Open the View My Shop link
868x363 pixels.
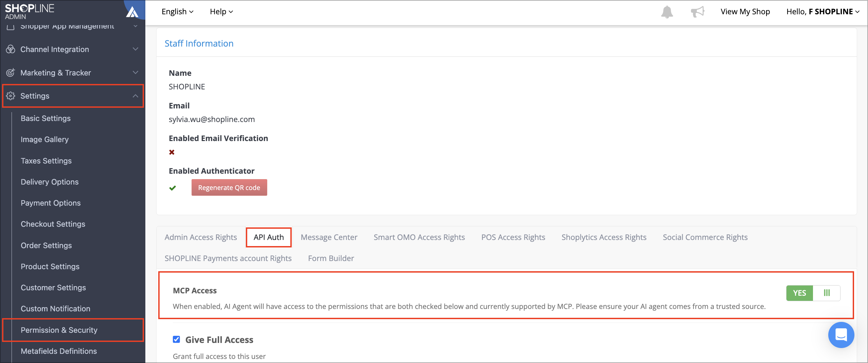[x=745, y=12]
